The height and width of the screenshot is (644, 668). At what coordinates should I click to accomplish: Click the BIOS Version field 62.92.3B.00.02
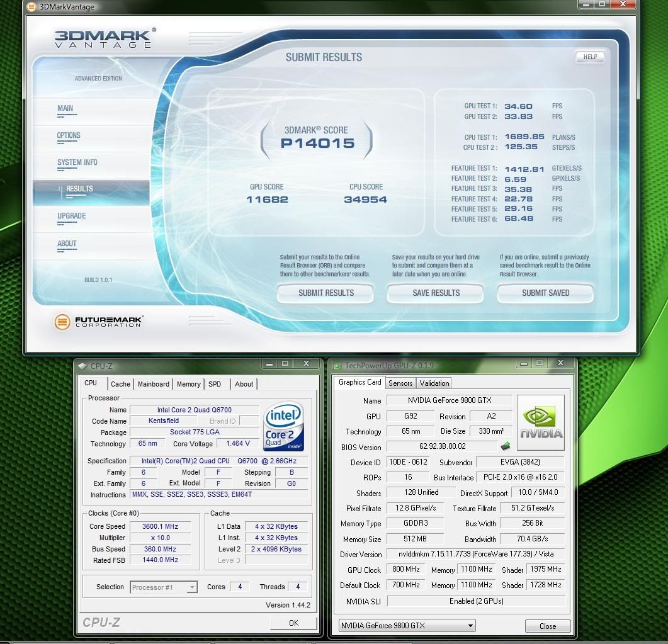pos(442,446)
